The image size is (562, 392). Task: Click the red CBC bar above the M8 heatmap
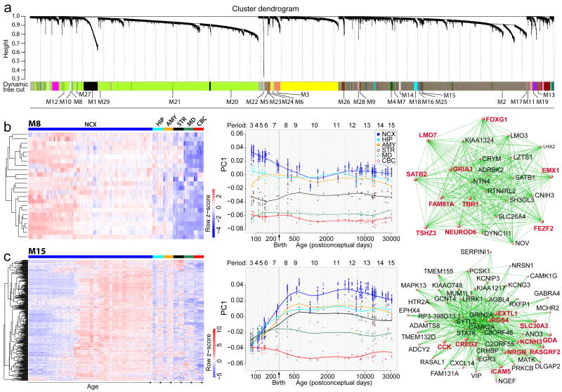coord(199,129)
